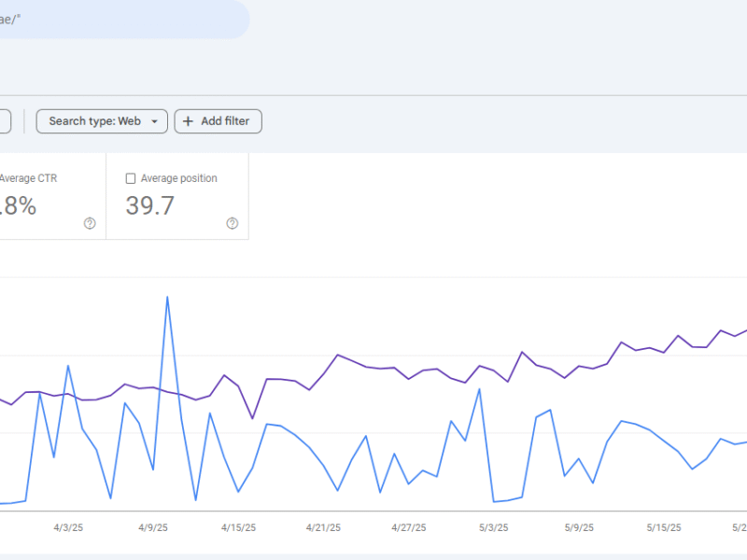Viewport: 747px width, 560px height.
Task: Tick the Average position checkbox
Action: [131, 178]
